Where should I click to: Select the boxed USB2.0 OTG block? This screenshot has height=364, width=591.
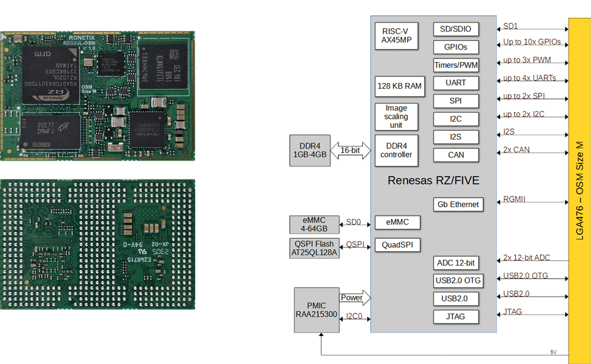(458, 280)
